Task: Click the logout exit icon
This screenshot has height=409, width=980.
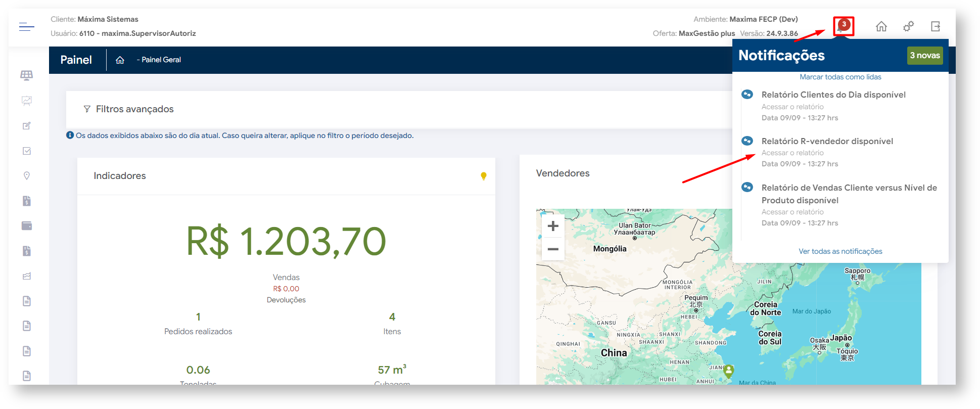Action: [935, 26]
